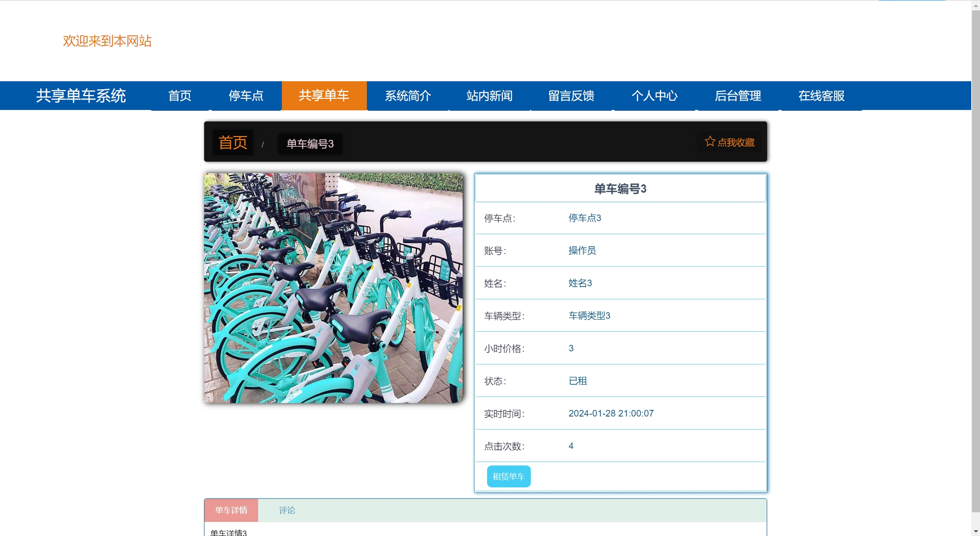Select the 共享单车 navigation tab
This screenshot has height=536, width=980.
click(324, 96)
